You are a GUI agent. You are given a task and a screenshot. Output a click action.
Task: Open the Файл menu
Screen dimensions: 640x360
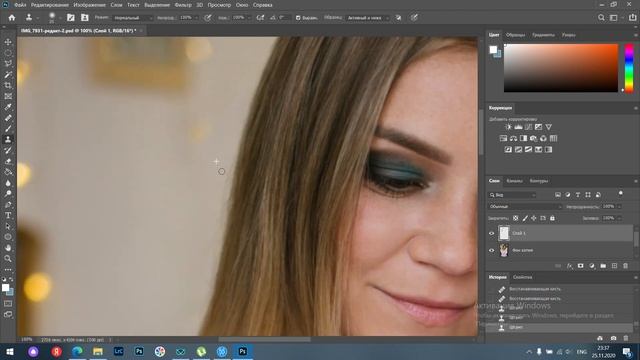(20, 5)
